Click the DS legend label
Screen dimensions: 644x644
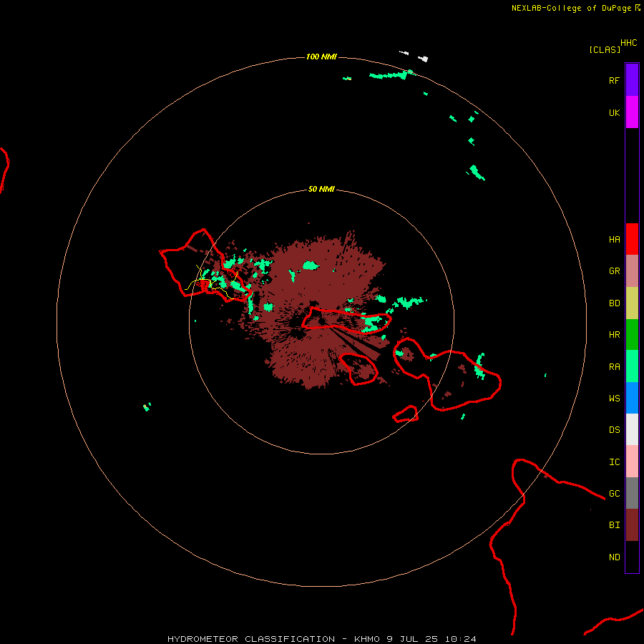pyautogui.click(x=615, y=429)
